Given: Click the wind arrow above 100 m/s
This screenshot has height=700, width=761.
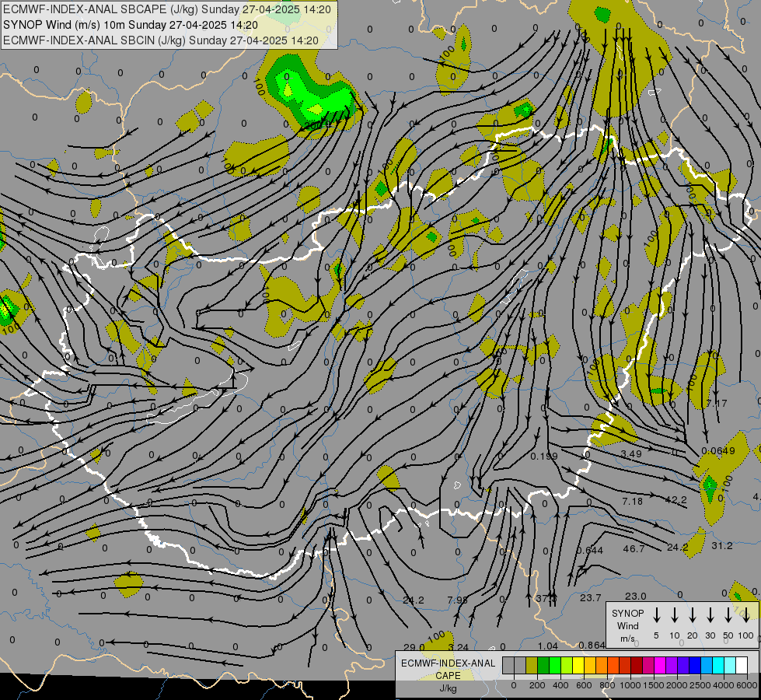Looking at the screenshot, I should tap(746, 615).
